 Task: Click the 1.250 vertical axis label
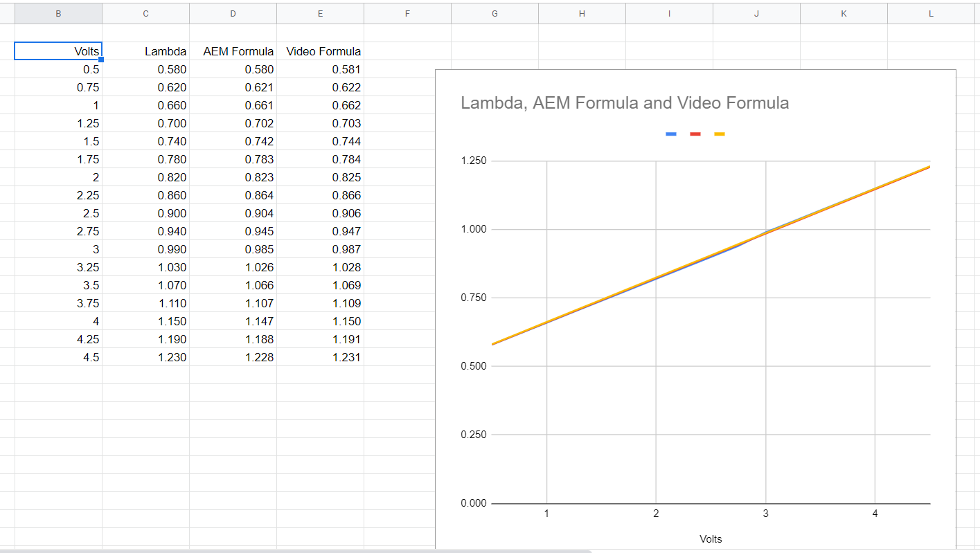(474, 161)
